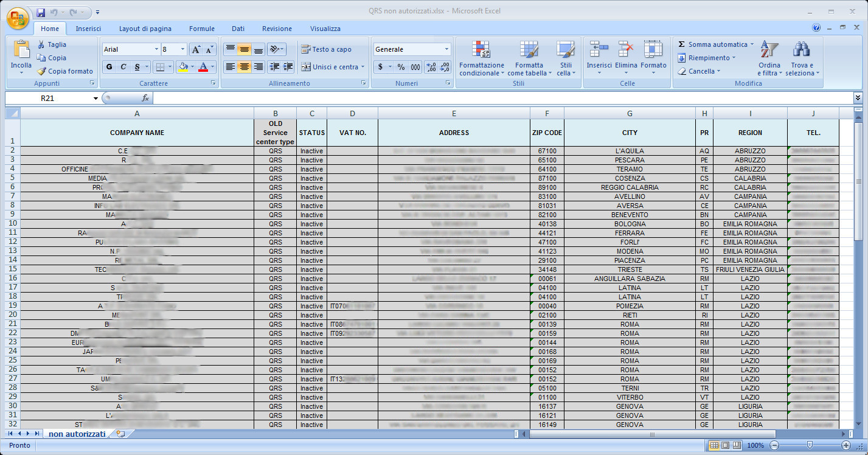This screenshot has width=868, height=455.
Task: Click Taglia scissors icon
Action: (41, 44)
